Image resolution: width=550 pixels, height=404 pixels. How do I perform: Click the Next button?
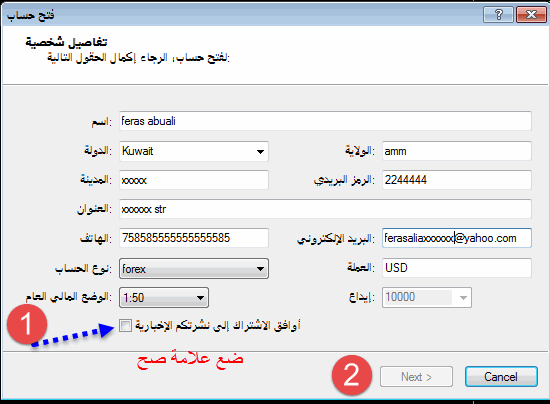[416, 377]
